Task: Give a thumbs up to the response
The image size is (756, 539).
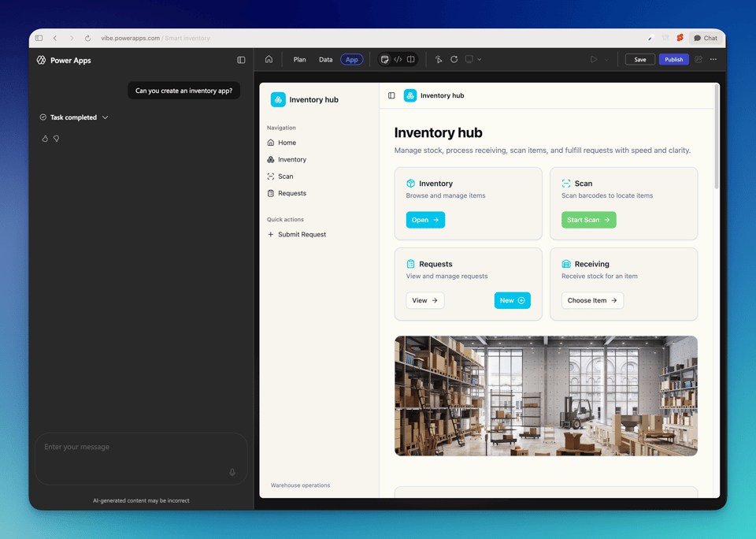Action: coord(45,139)
